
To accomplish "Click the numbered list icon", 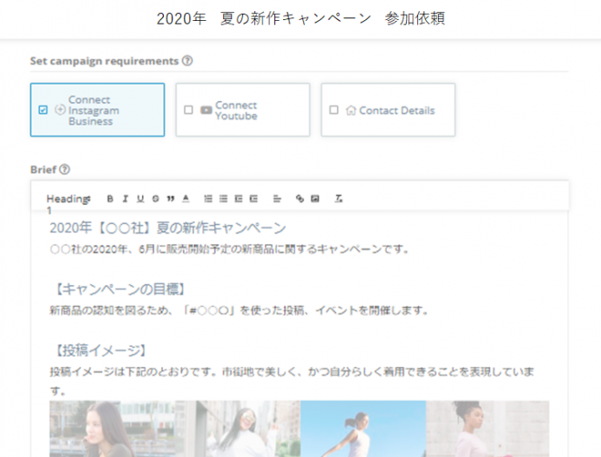I will (208, 198).
